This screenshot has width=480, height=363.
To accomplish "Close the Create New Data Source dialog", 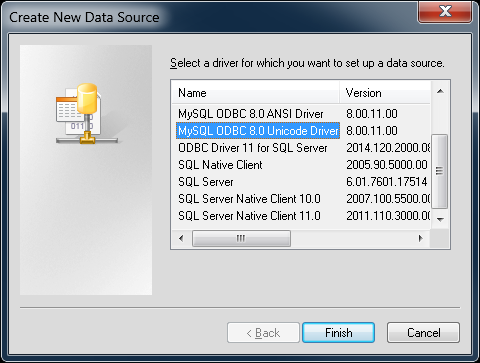I will (x=445, y=11).
